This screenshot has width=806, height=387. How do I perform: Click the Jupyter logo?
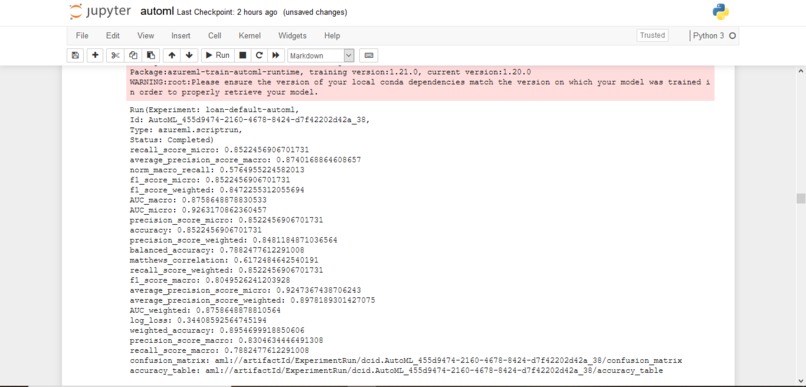[x=100, y=12]
